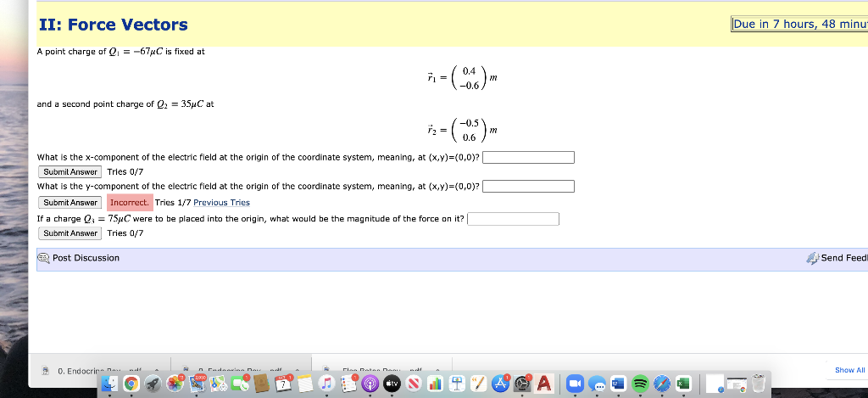Submit Answer for x-component question
The height and width of the screenshot is (398, 868).
click(70, 171)
